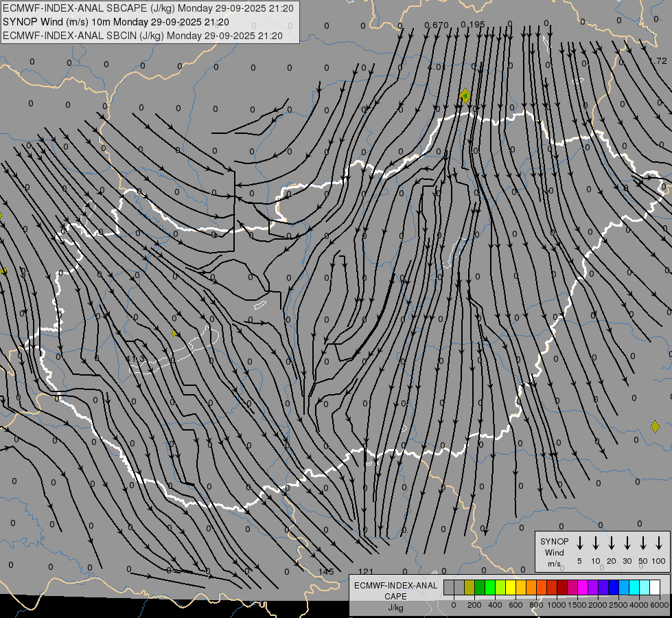This screenshot has width=672, height=618.
Task: Select the pure yellow CAPE swatch
Action: (x=511, y=587)
